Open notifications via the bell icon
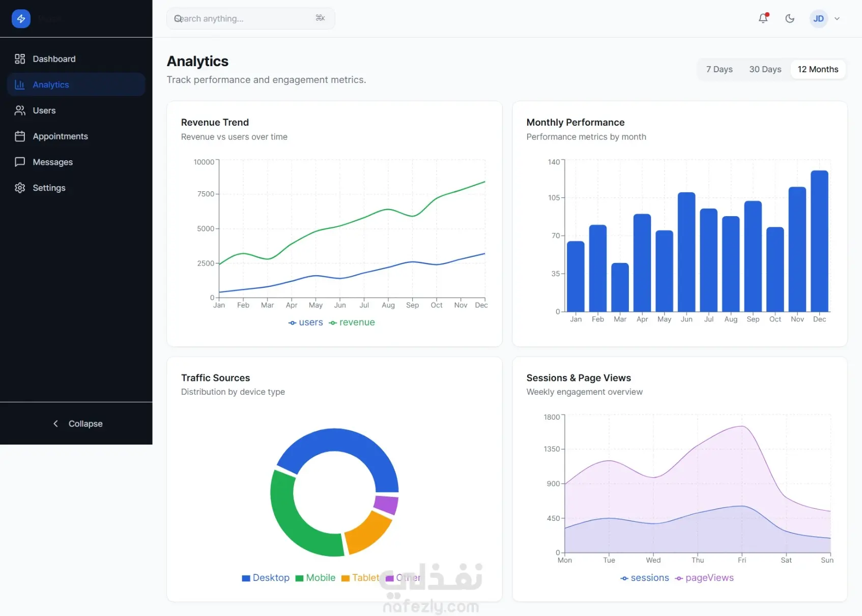 (763, 18)
